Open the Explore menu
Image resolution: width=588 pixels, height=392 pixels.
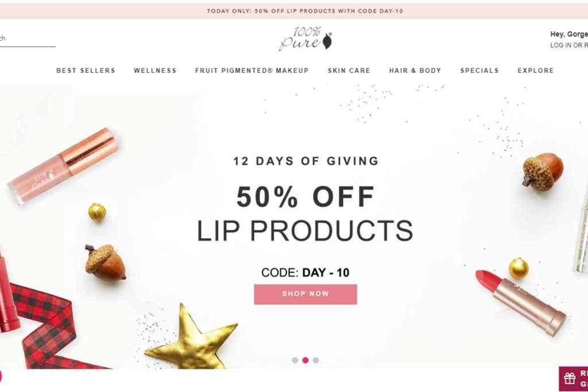tap(536, 71)
